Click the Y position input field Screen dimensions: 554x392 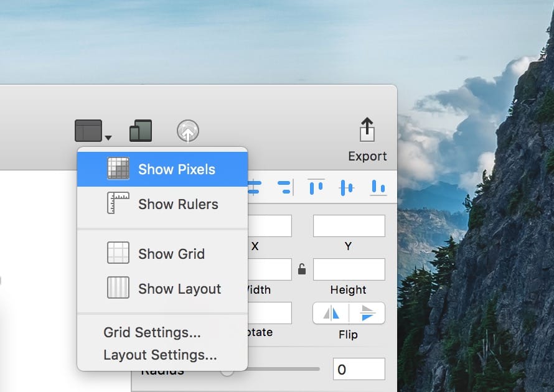coord(349,226)
